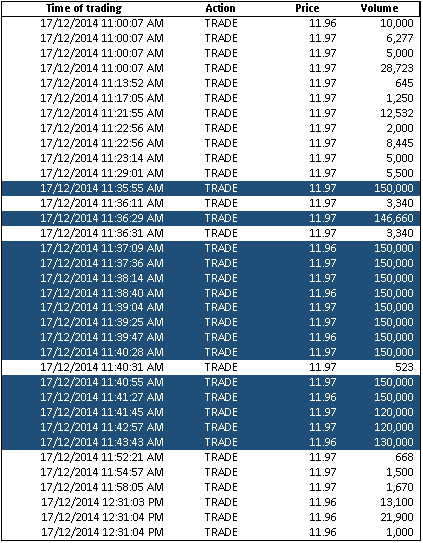Click the 11:37:09 AM timestamp cell
The image size is (423, 543).
(x=102, y=248)
